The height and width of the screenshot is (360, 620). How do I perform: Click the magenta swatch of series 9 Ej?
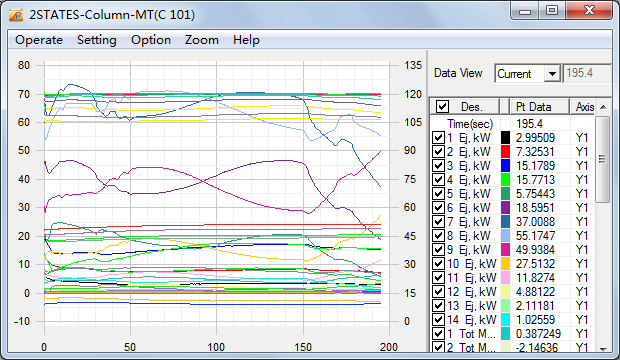point(505,250)
